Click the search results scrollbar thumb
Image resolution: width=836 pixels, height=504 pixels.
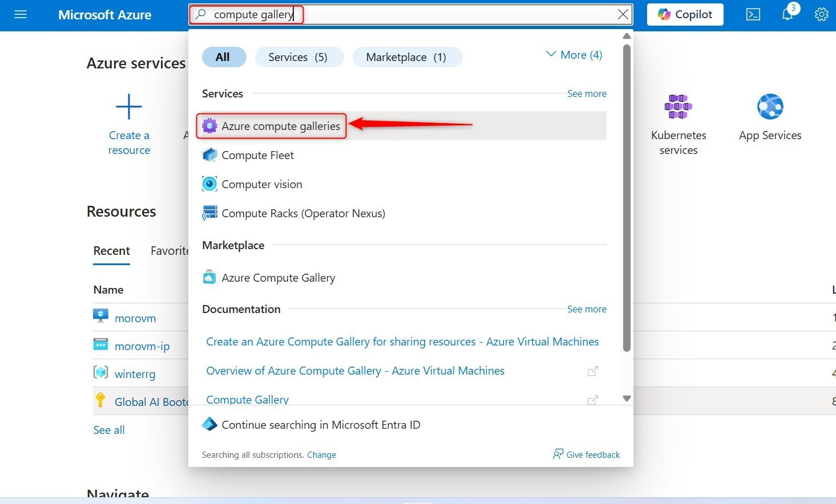[x=627, y=198]
